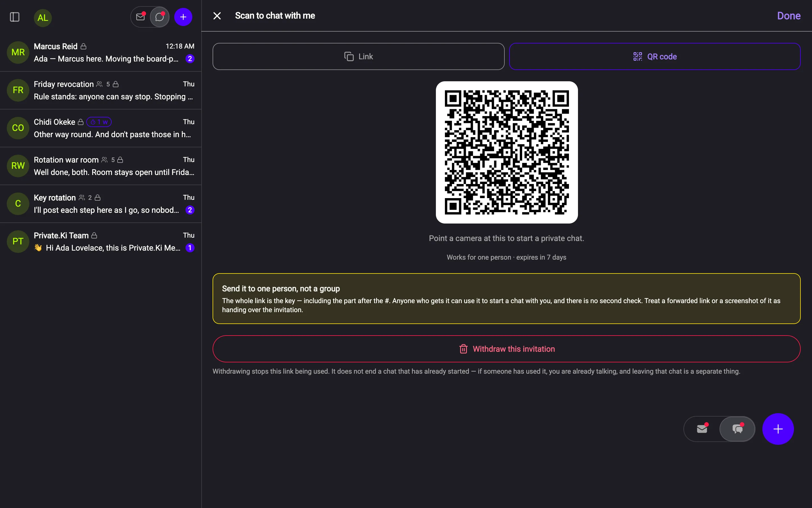Select the chats icon in the sidebar header
Viewport: 812px width, 508px height.
click(x=160, y=17)
